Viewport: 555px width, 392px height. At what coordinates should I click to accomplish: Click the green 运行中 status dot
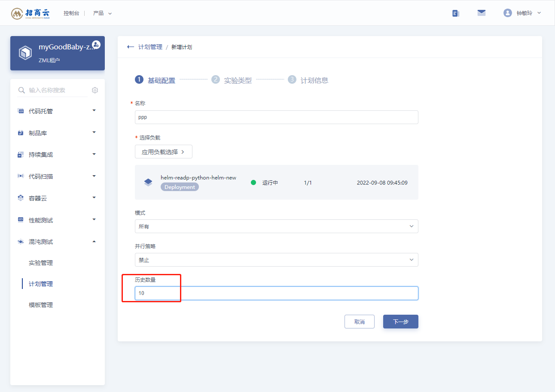pos(253,182)
